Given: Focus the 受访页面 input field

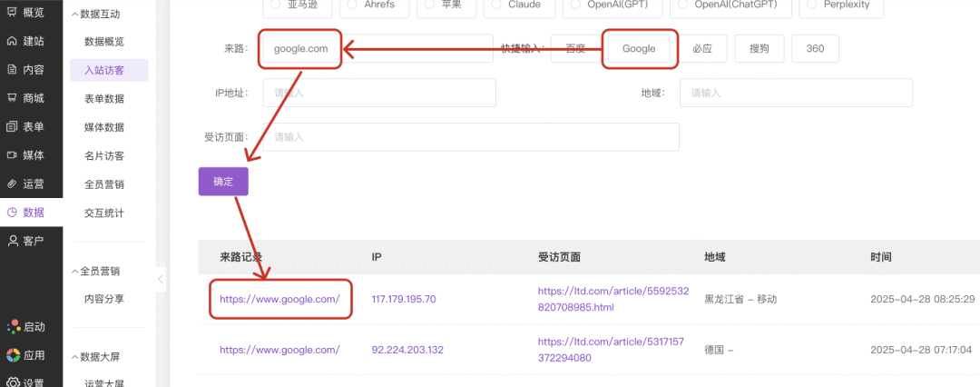Looking at the screenshot, I should pyautogui.click(x=471, y=136).
